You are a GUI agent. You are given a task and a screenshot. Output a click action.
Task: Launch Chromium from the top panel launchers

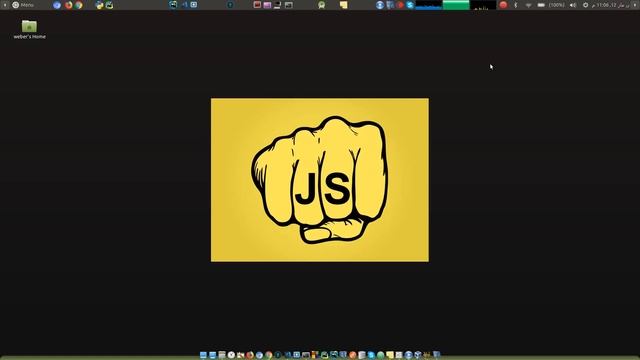pos(57,5)
